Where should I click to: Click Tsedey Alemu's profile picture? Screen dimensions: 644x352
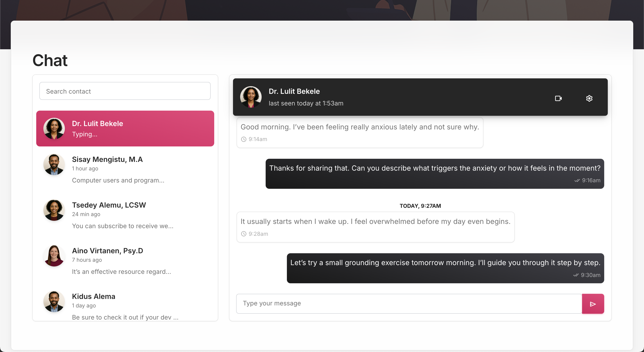54,210
